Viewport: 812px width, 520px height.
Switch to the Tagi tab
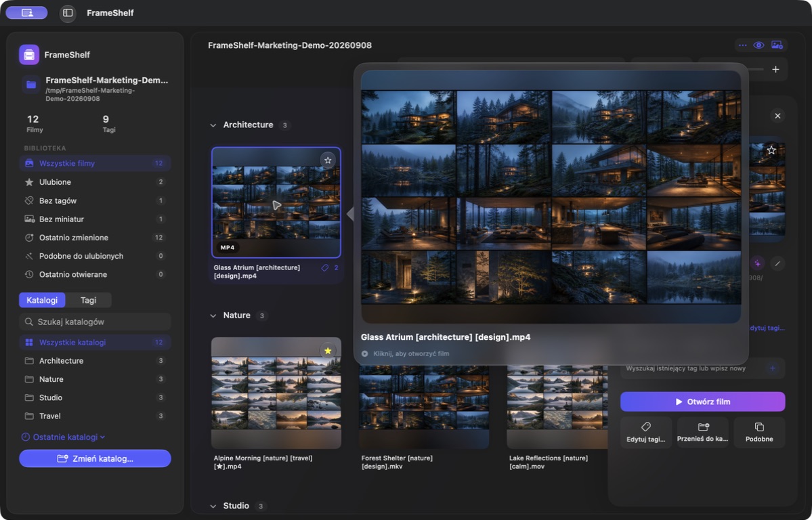tap(88, 300)
